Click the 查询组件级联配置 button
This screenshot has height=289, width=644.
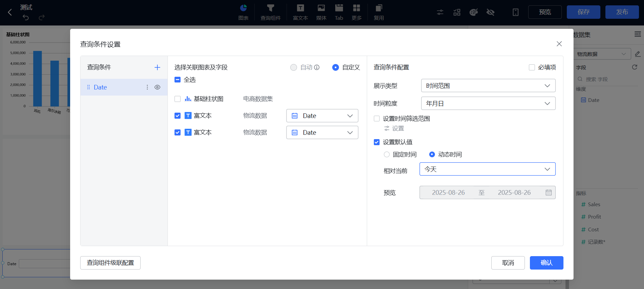point(110,263)
